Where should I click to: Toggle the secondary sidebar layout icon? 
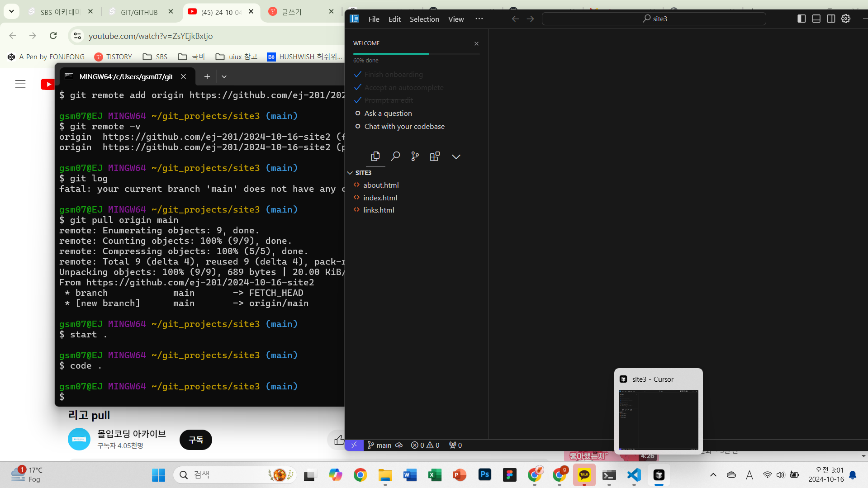(831, 19)
